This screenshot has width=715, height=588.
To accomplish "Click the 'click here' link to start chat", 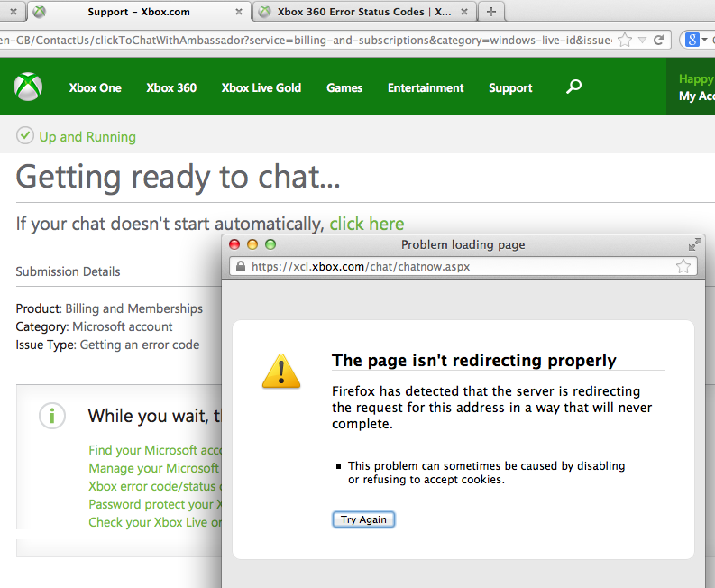I will pyautogui.click(x=367, y=224).
